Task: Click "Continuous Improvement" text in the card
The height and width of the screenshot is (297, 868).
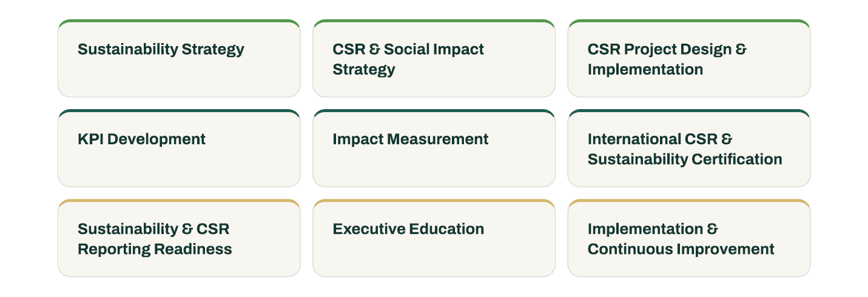Action: pyautogui.click(x=681, y=249)
